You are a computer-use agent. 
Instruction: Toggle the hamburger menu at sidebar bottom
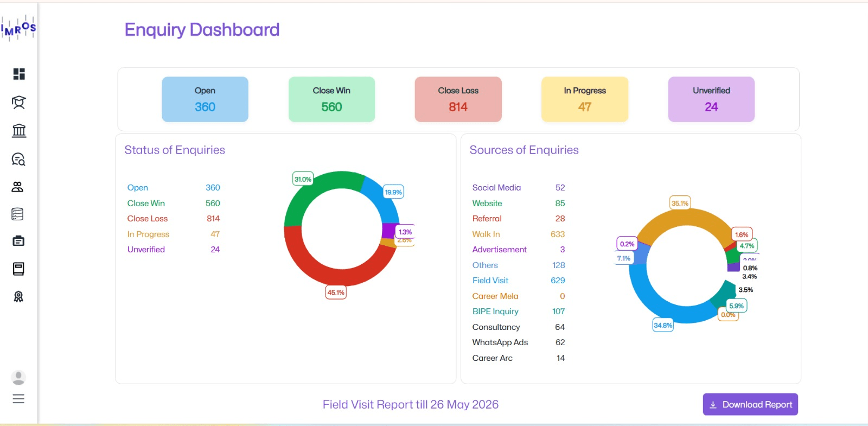[18, 399]
